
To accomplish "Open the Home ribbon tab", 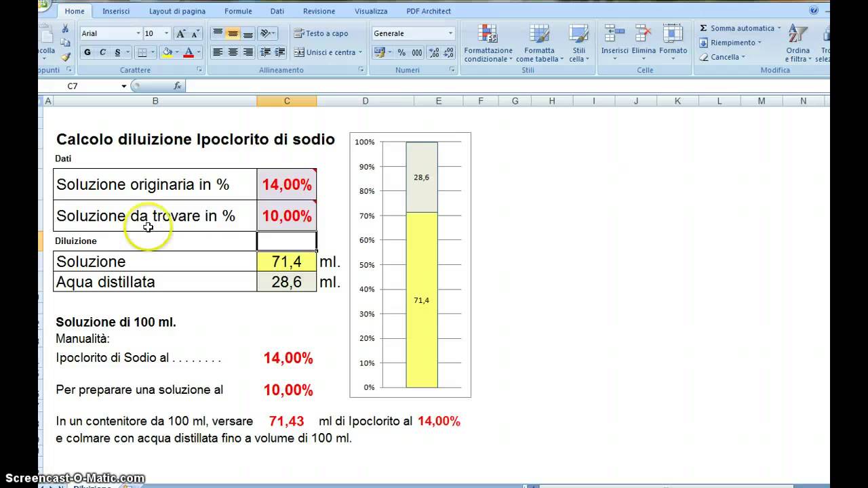I will coord(75,11).
